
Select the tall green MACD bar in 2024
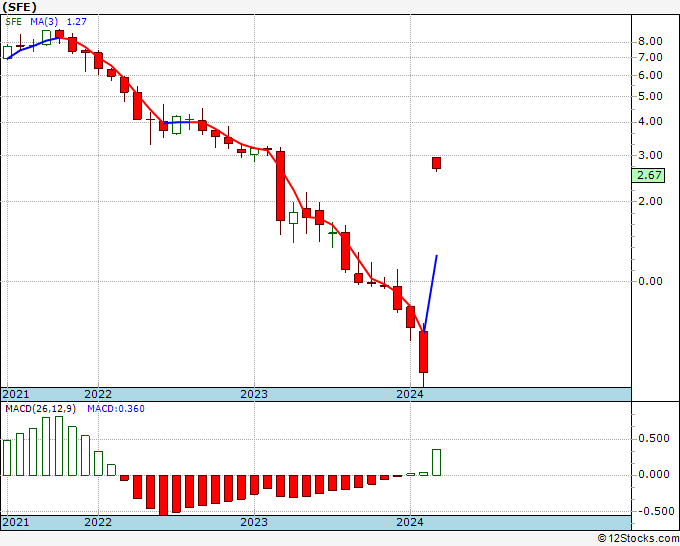[436, 462]
